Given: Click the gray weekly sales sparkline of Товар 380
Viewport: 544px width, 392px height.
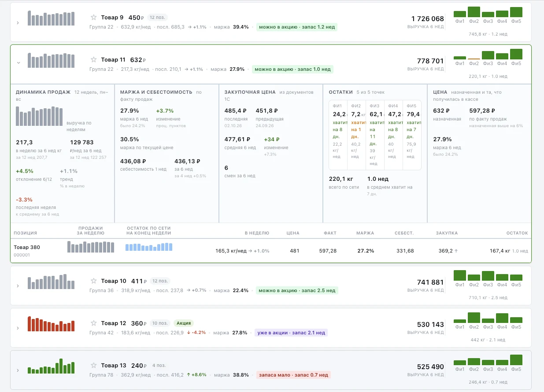Looking at the screenshot, I should pyautogui.click(x=91, y=246).
